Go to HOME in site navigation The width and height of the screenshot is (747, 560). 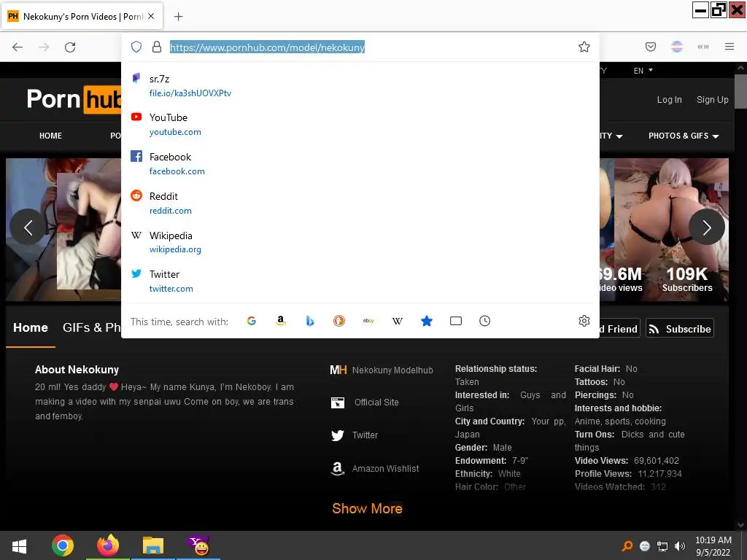click(50, 136)
